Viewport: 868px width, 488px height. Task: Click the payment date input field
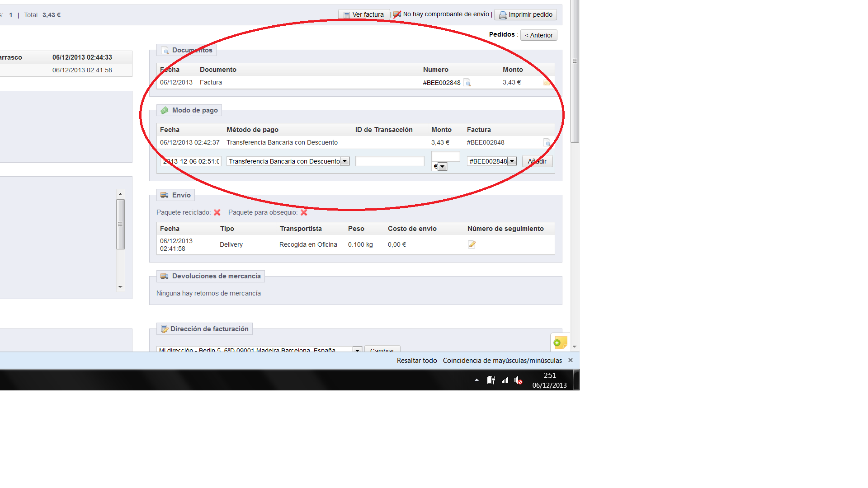[191, 161]
